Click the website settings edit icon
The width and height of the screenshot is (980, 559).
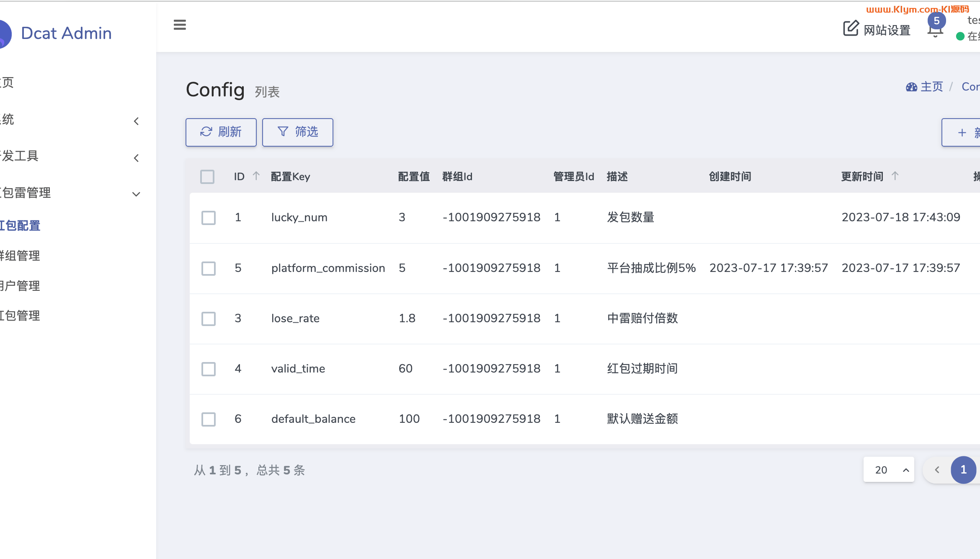[851, 28]
